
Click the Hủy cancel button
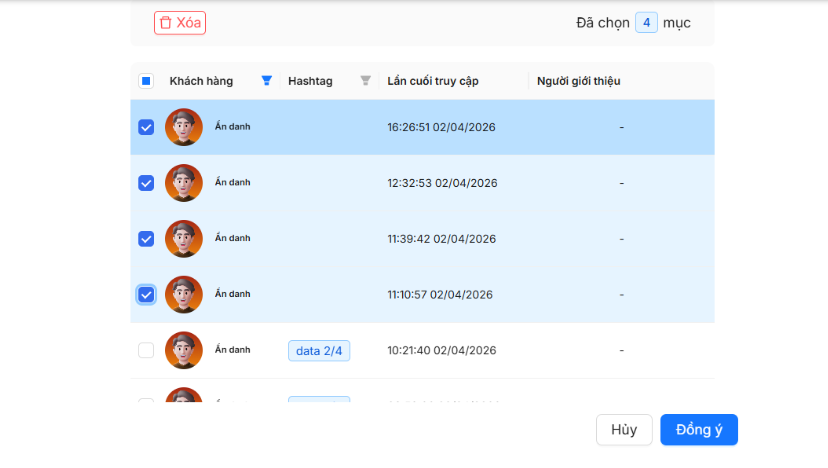[x=624, y=429]
